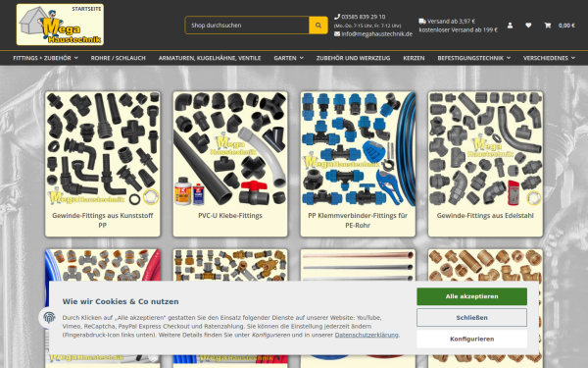The image size is (588, 368).
Task: Open the Rohre / Schlauch menu item
Action: (119, 58)
